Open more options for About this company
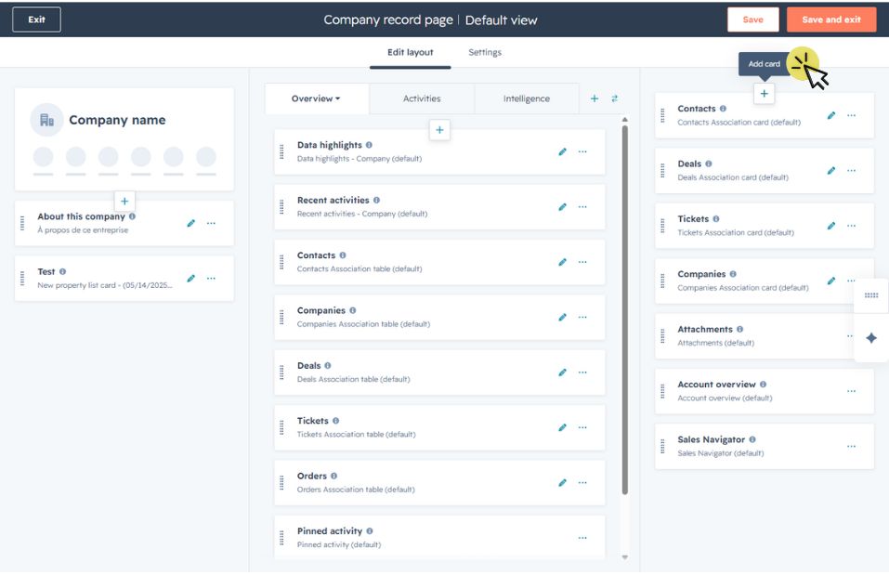 (x=211, y=224)
